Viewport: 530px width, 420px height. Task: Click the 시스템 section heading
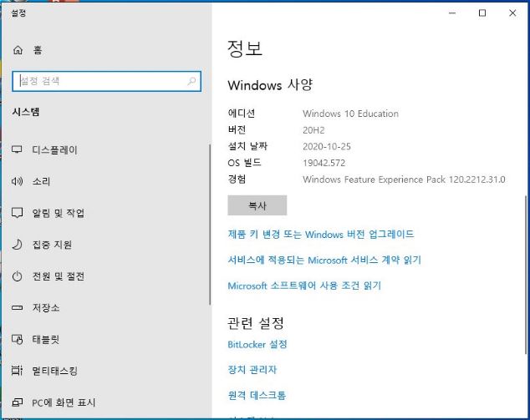(x=26, y=112)
